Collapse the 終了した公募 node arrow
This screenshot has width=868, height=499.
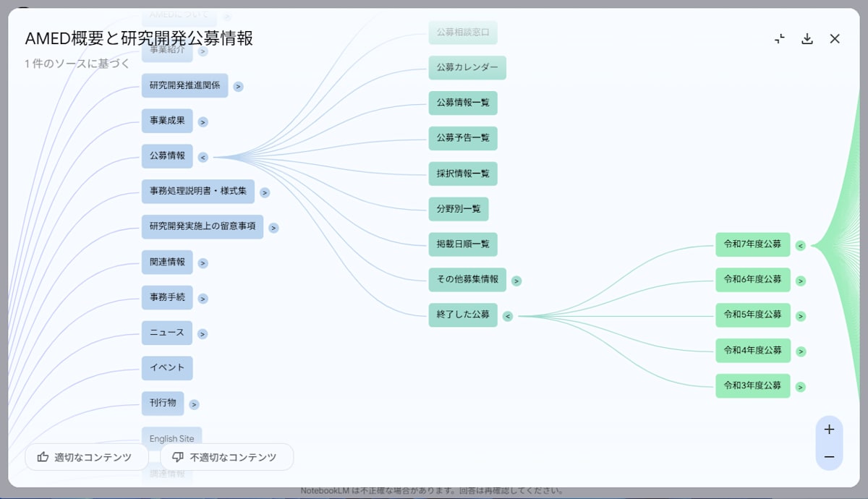508,316
